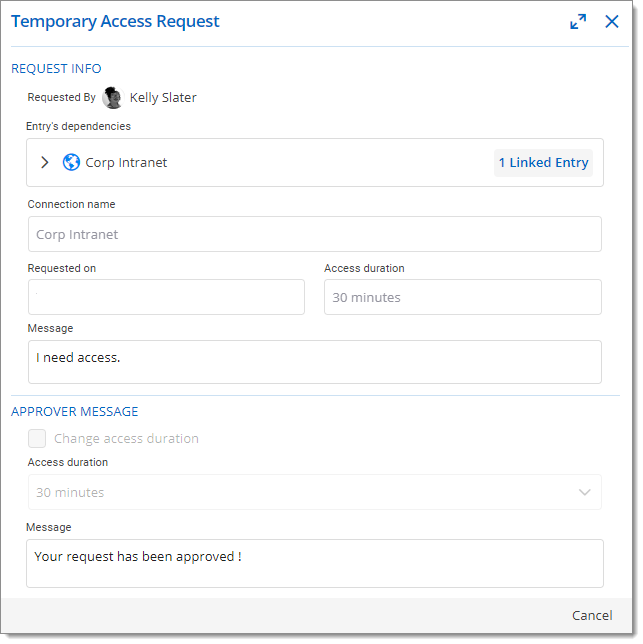
Task: Click Kelly Slater's avatar picture
Action: coord(113,98)
